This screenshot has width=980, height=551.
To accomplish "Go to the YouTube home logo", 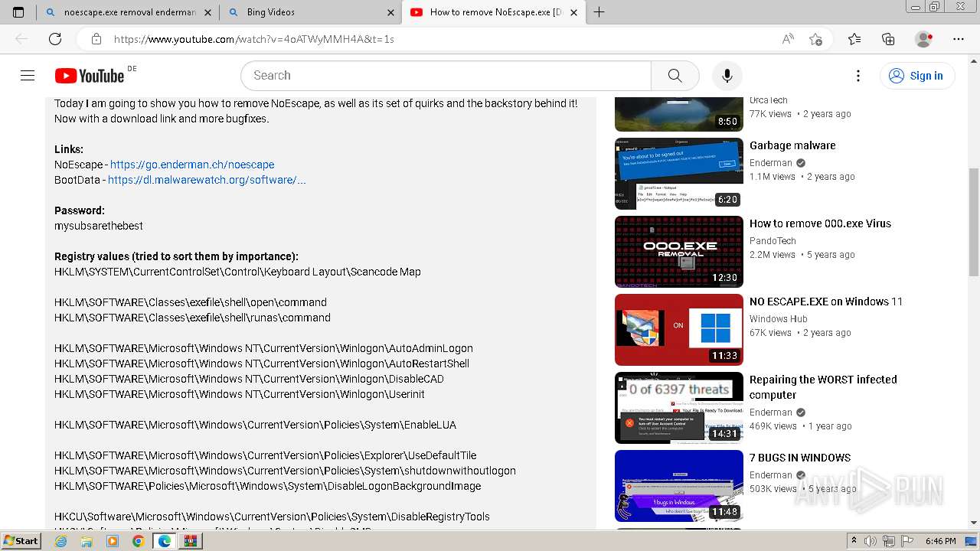I will point(90,76).
